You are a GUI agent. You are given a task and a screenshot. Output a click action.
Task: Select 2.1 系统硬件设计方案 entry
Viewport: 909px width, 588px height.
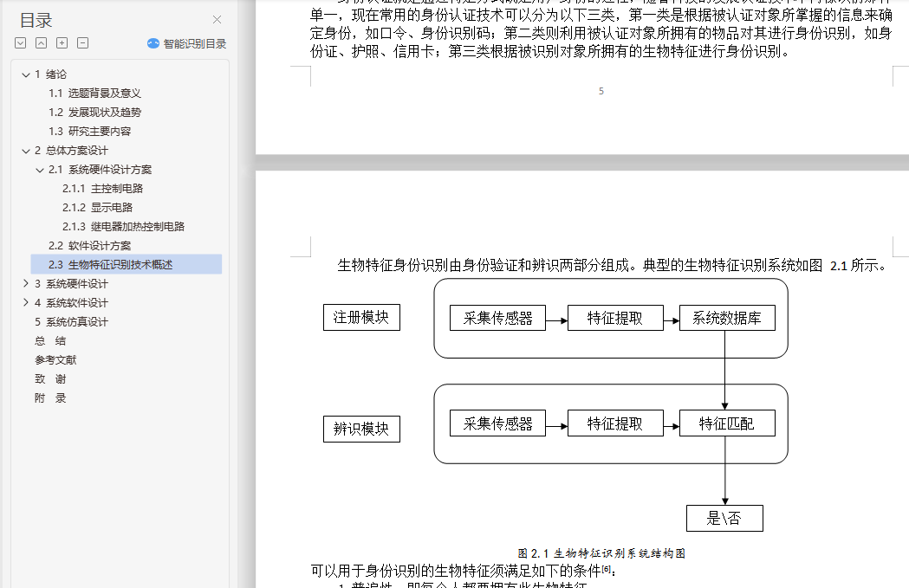coord(100,170)
